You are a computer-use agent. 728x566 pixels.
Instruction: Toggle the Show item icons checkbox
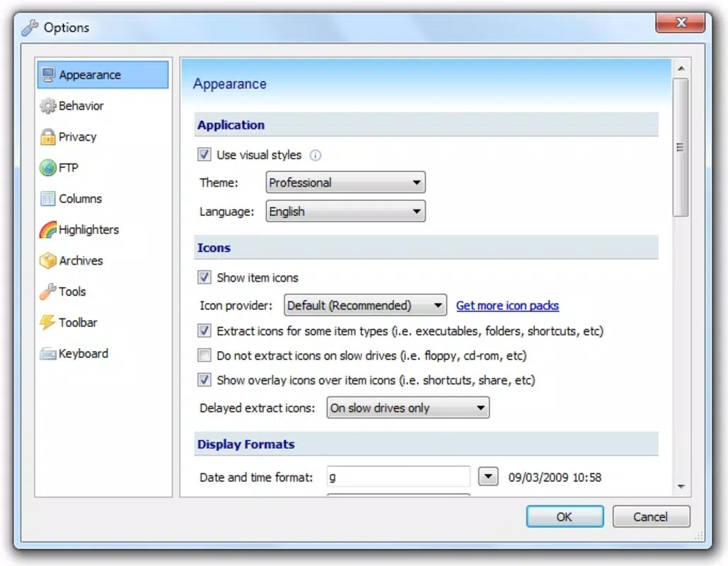[204, 277]
